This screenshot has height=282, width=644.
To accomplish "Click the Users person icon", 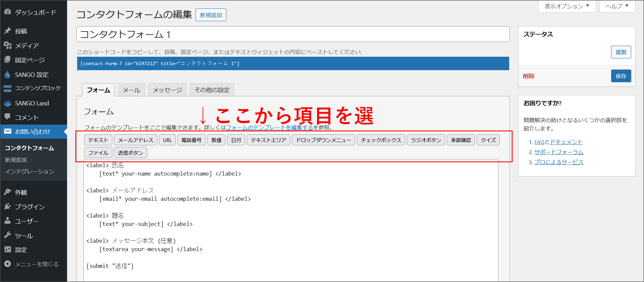I will point(7,221).
